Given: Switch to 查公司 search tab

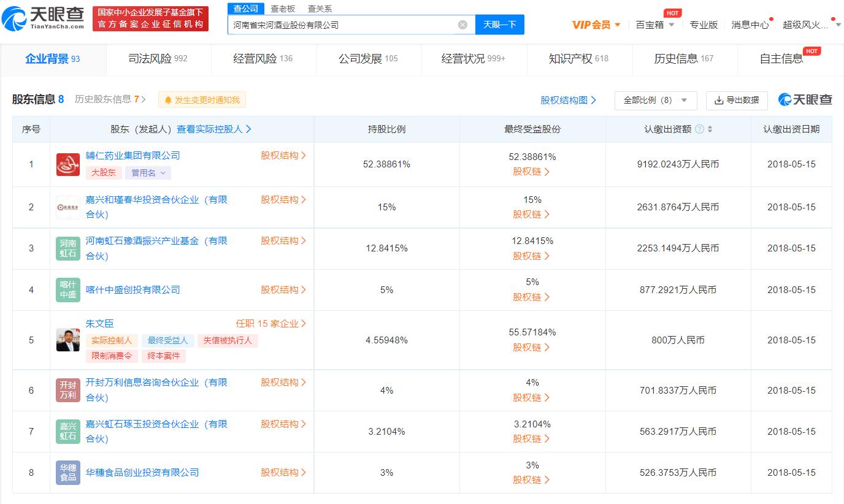Looking at the screenshot, I should [x=246, y=9].
